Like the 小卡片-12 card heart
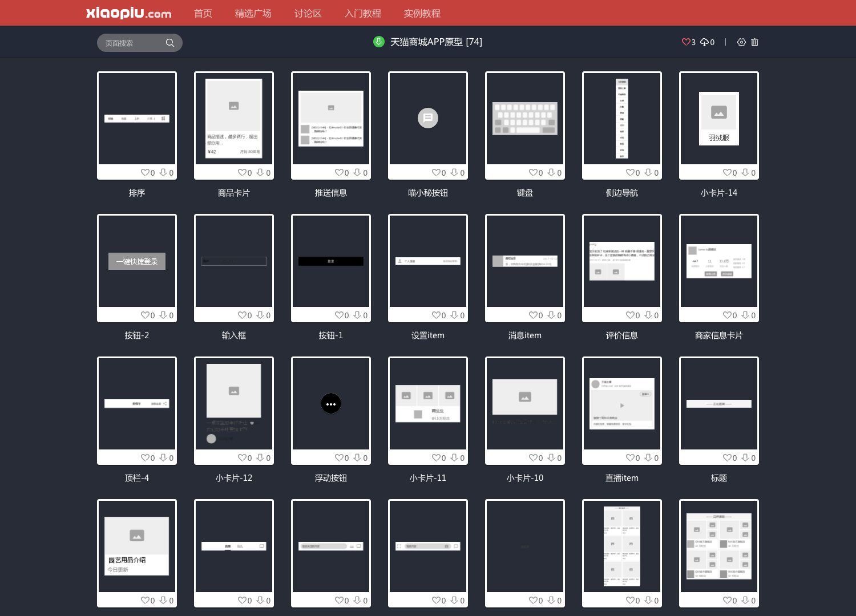The width and height of the screenshot is (856, 616). [x=242, y=457]
